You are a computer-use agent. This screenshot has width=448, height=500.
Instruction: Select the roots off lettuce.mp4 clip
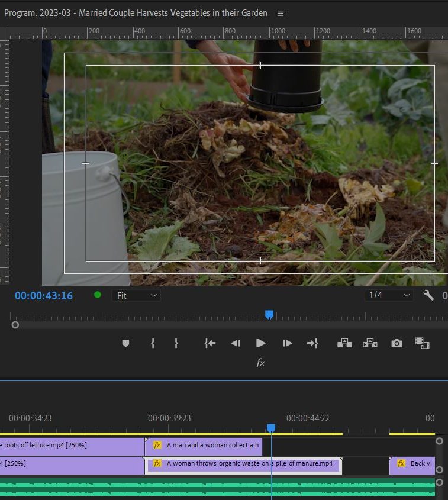coord(72,446)
